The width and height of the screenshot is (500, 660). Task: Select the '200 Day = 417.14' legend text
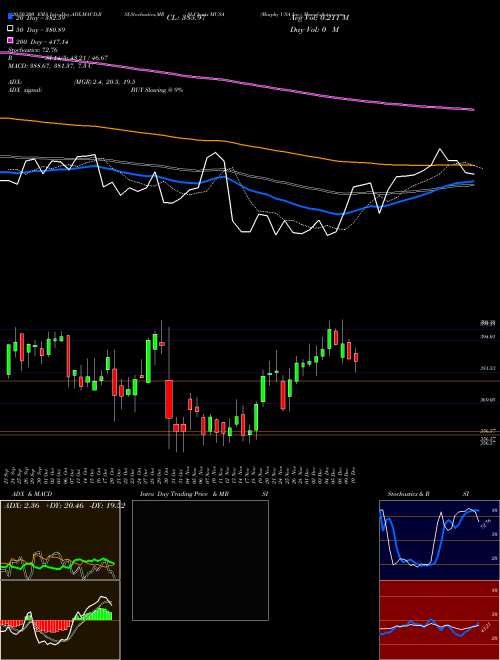coord(42,42)
